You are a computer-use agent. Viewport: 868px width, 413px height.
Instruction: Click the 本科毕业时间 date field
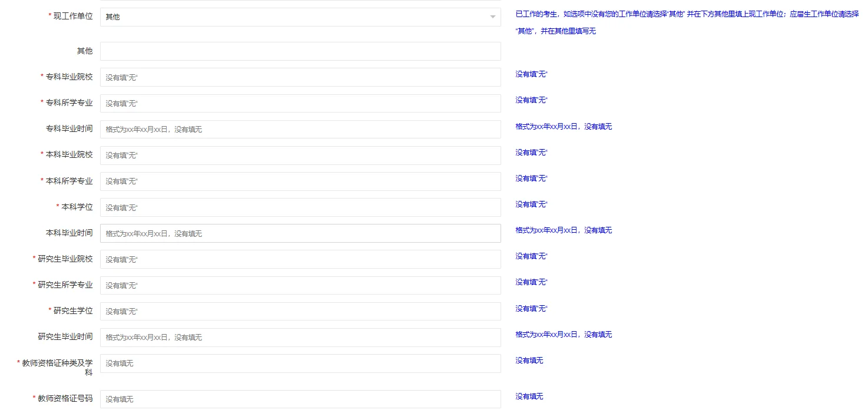[x=300, y=233]
